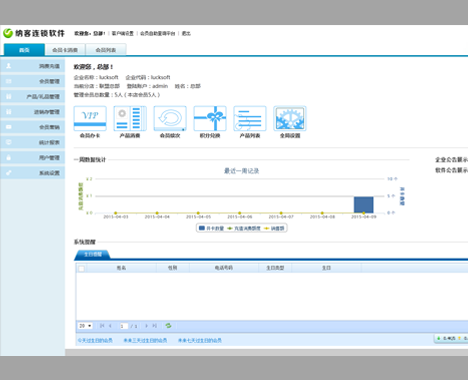
Task: Toggle the select-all checkbox in table header
Action: pyautogui.click(x=81, y=268)
